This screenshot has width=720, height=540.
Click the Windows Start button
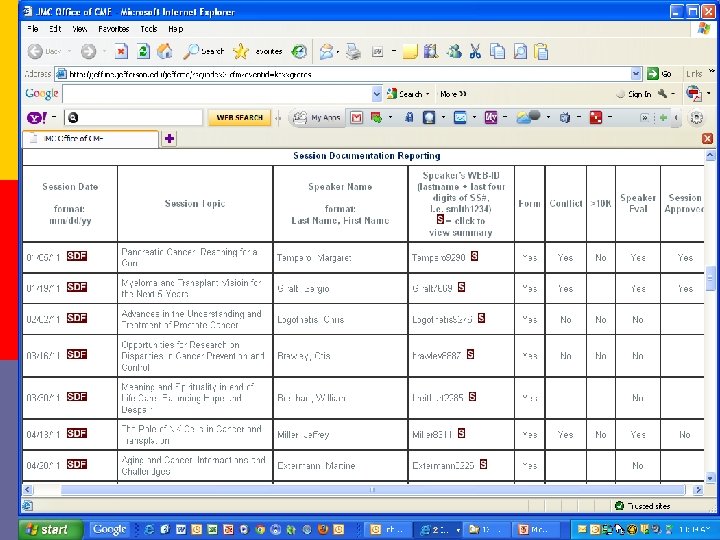click(x=48, y=529)
